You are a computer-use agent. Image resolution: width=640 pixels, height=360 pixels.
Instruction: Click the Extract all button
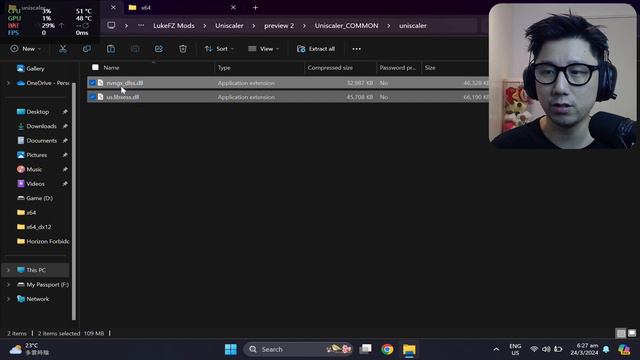click(x=316, y=49)
